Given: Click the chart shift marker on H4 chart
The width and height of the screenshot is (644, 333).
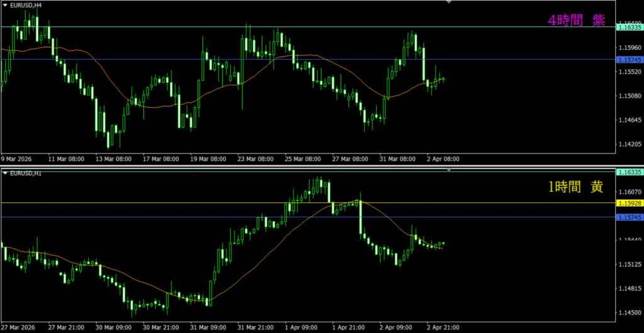Looking at the screenshot, I should pos(448,3).
